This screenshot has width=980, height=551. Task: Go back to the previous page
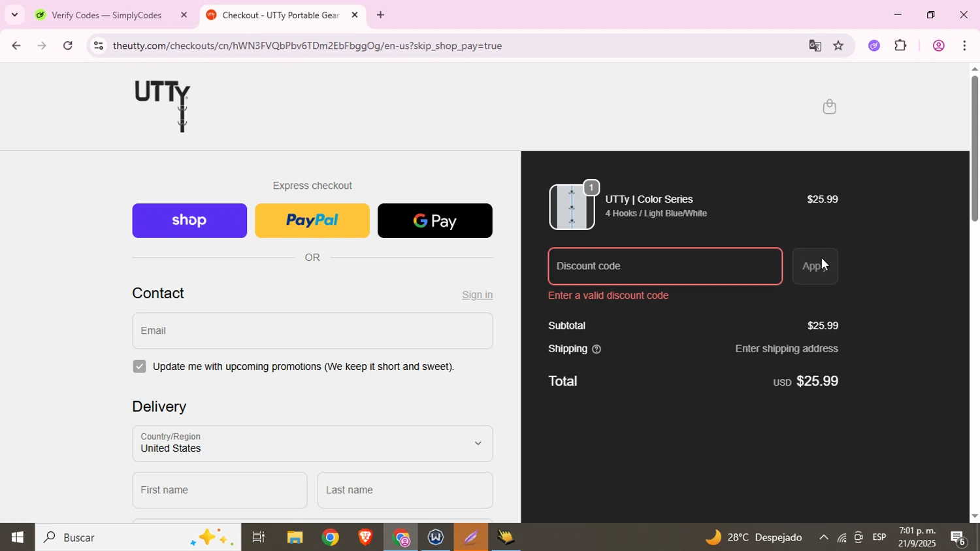(x=16, y=46)
